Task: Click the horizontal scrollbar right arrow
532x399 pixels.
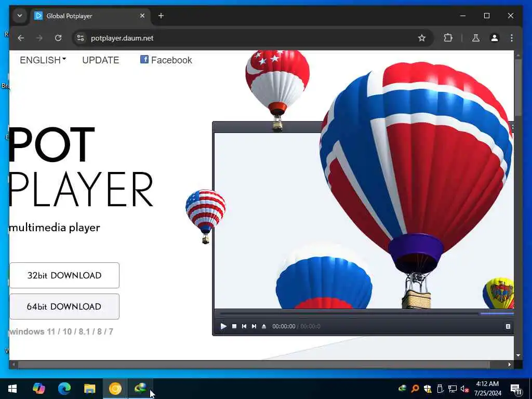Action: (509, 365)
